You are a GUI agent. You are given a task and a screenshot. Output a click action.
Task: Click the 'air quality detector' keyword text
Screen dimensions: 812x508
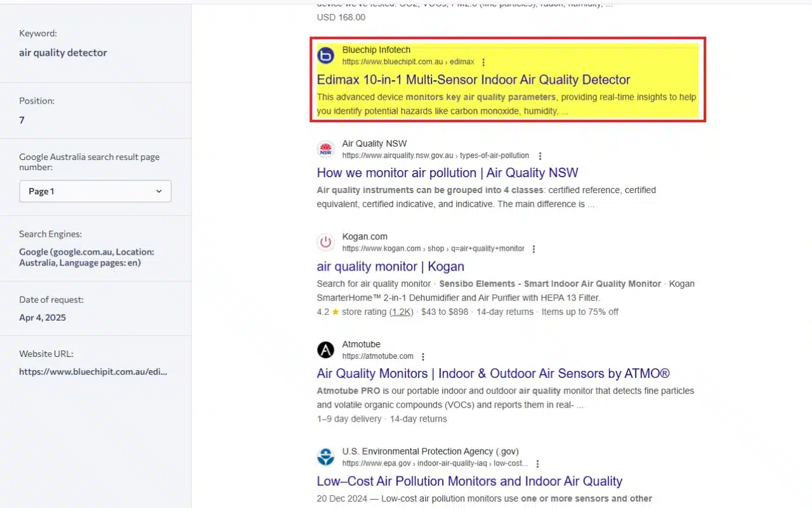[x=63, y=53]
